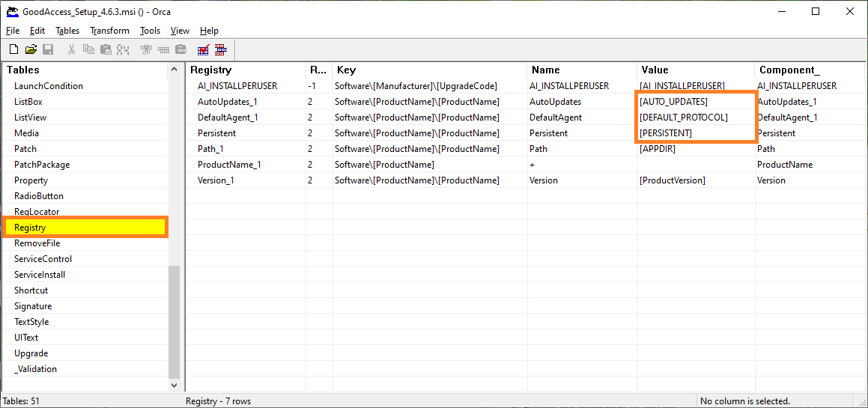Open the File menu
The height and width of the screenshot is (408, 868).
coord(13,31)
